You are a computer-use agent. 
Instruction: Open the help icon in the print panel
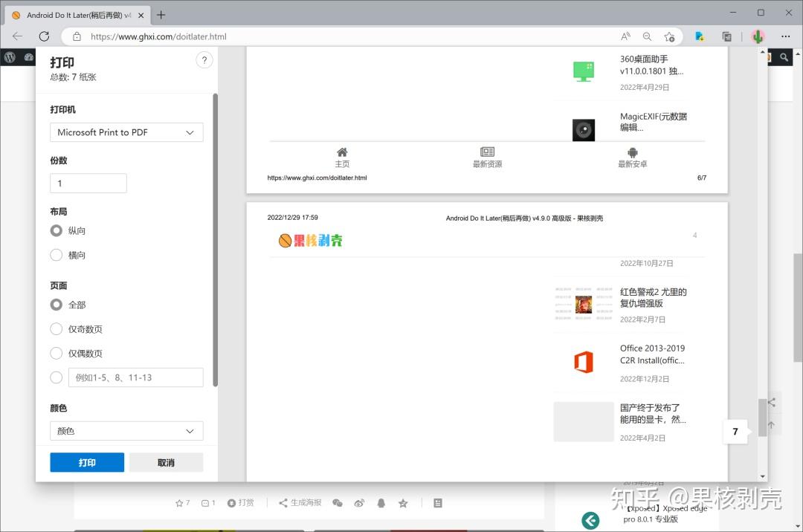click(x=204, y=60)
